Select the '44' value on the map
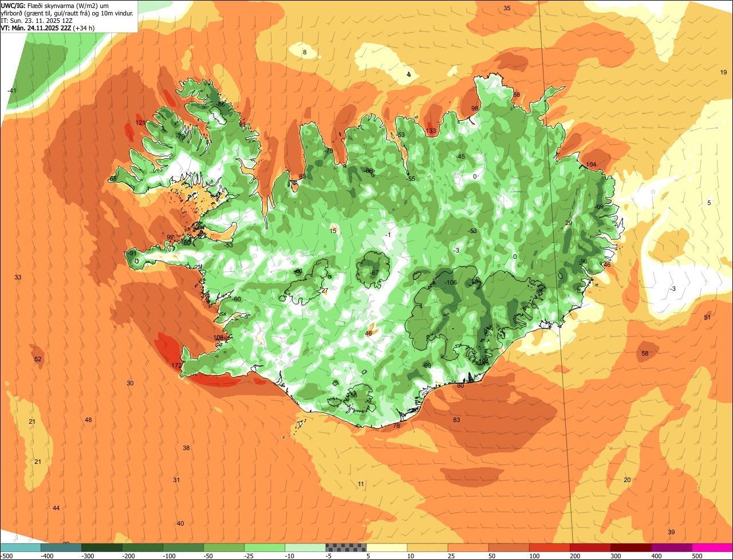Viewport: 733px width, 560px height. (56, 508)
